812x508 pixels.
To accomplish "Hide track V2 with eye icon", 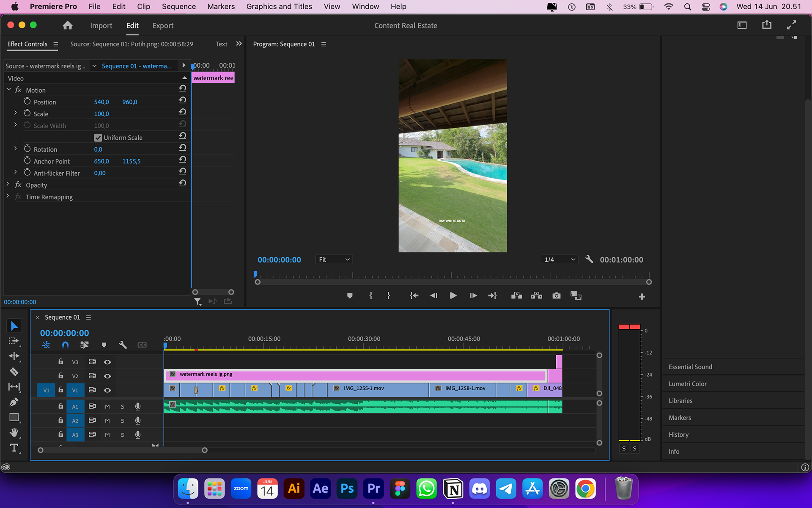I will coord(107,376).
